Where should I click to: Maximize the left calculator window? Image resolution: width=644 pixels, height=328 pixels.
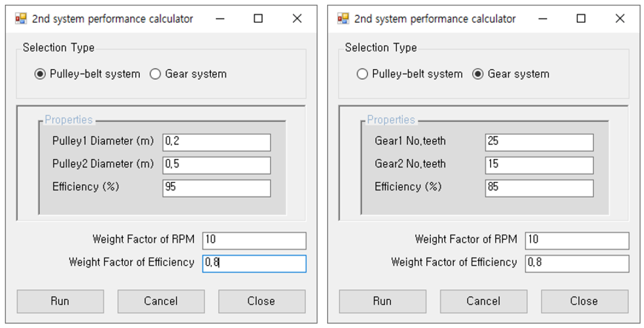coord(258,18)
